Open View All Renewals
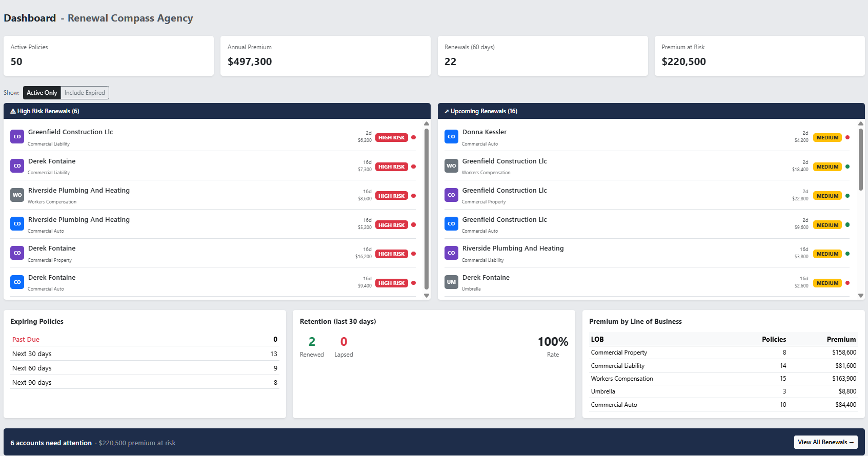Viewport: 868px width, 456px height. point(826,442)
